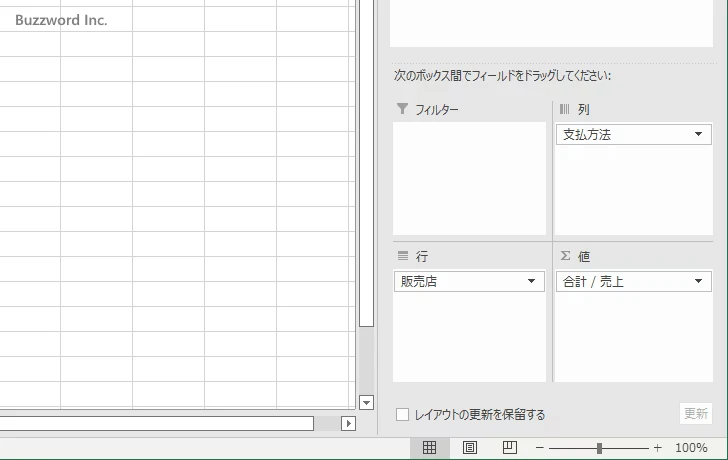
Task: Switch to Normal view in status bar
Action: (x=429, y=447)
